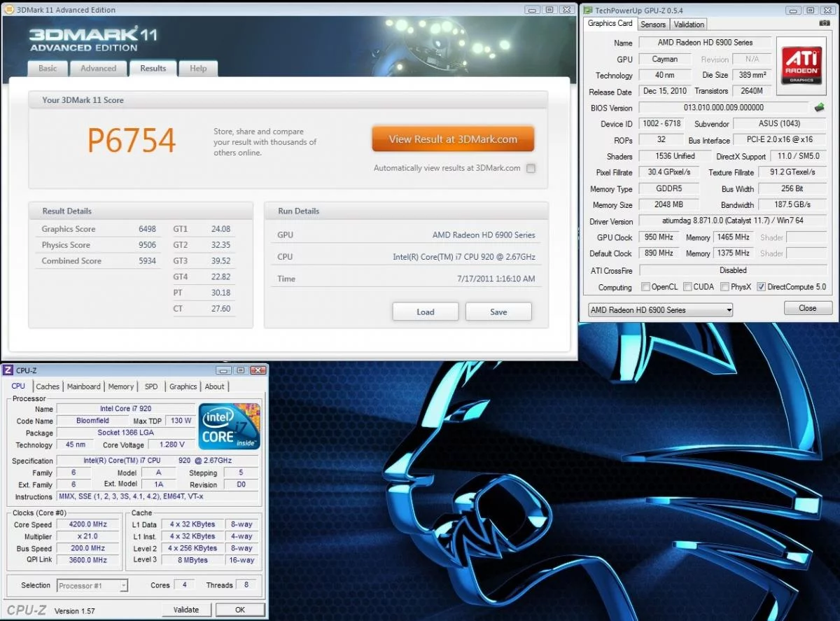840x621 pixels.
Task: Click the CPU-Z title bar icon
Action: pos(8,370)
